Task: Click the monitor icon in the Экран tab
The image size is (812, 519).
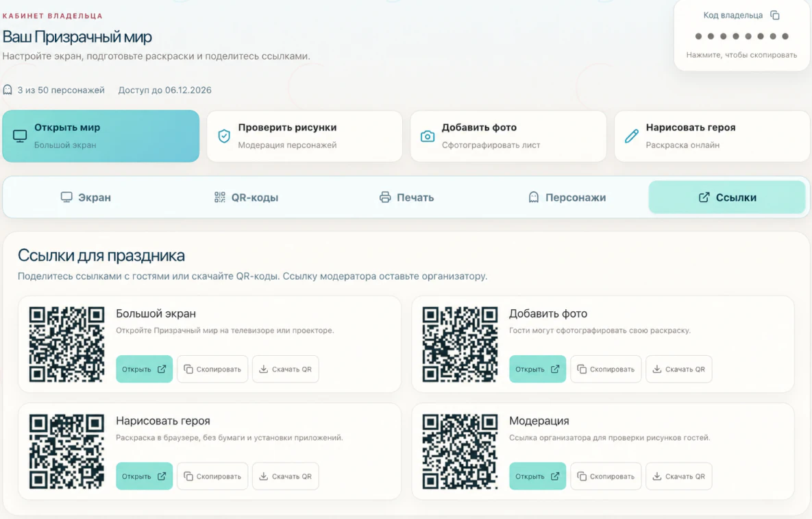Action: tap(66, 197)
